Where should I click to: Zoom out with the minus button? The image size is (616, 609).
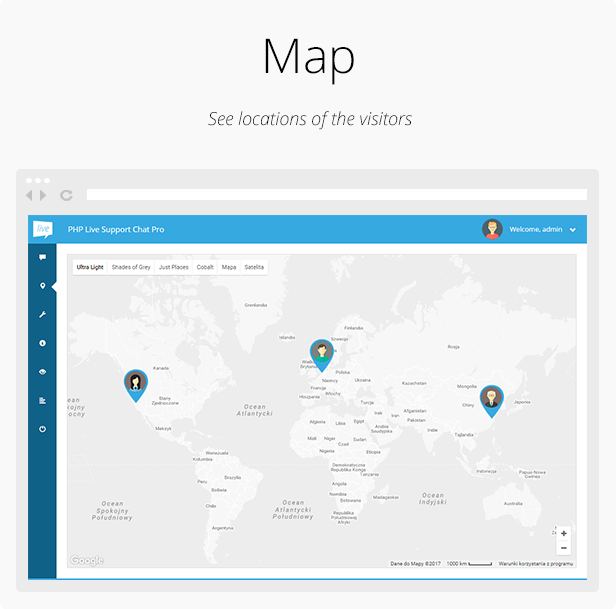pyautogui.click(x=564, y=548)
